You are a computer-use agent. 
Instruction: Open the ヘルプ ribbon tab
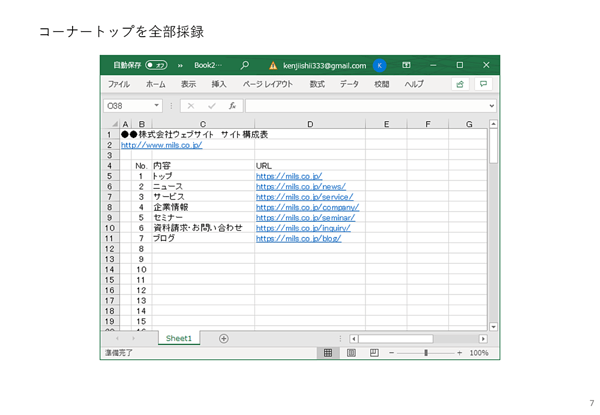[414, 84]
